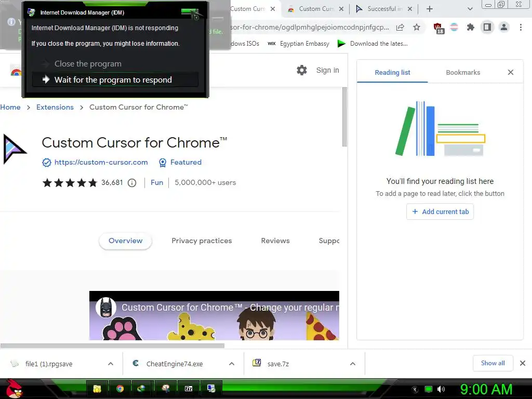The width and height of the screenshot is (532, 399).
Task: Open a new tab with the plus button
Action: tap(430, 9)
